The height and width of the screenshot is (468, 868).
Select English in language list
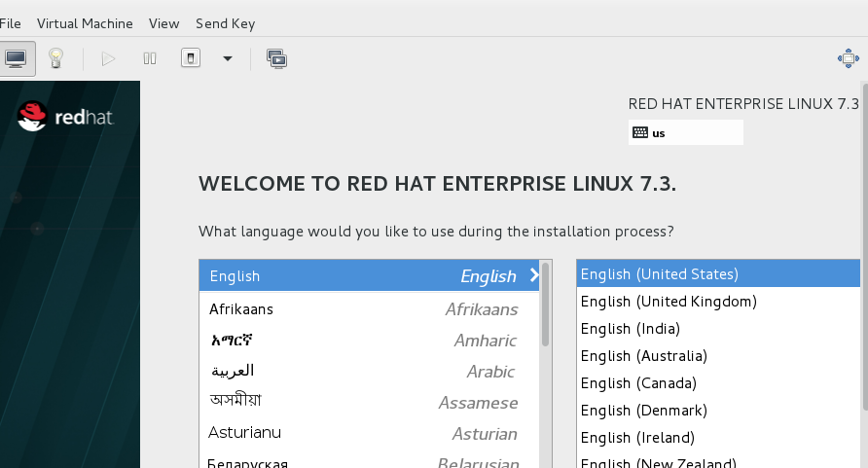[369, 275]
